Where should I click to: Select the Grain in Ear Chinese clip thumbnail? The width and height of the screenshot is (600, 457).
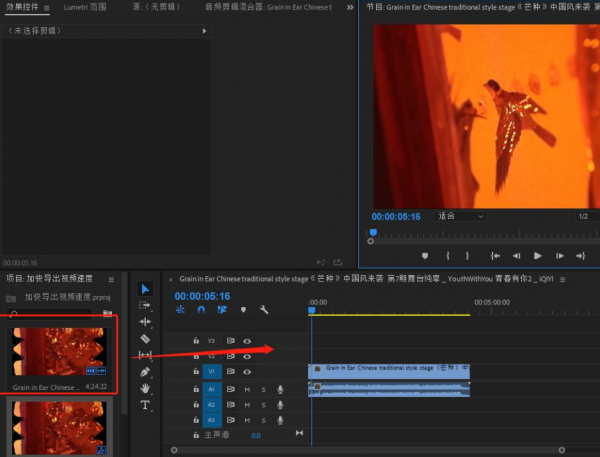point(59,351)
